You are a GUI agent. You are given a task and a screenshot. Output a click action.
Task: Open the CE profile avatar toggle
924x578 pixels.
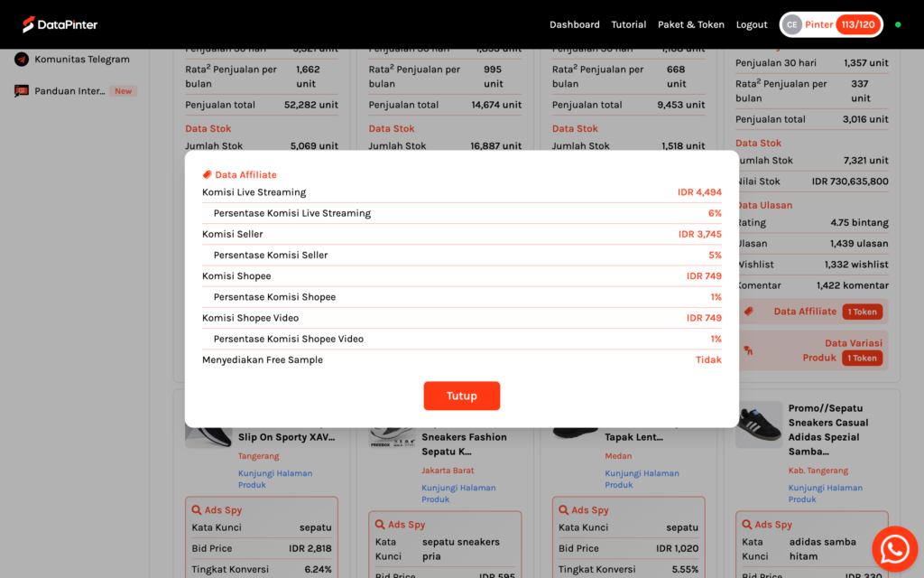click(x=794, y=24)
